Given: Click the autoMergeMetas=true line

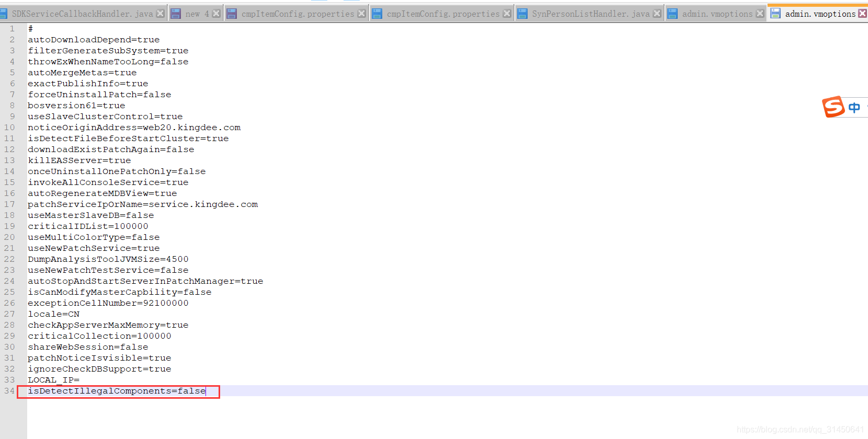Looking at the screenshot, I should pyautogui.click(x=82, y=73).
